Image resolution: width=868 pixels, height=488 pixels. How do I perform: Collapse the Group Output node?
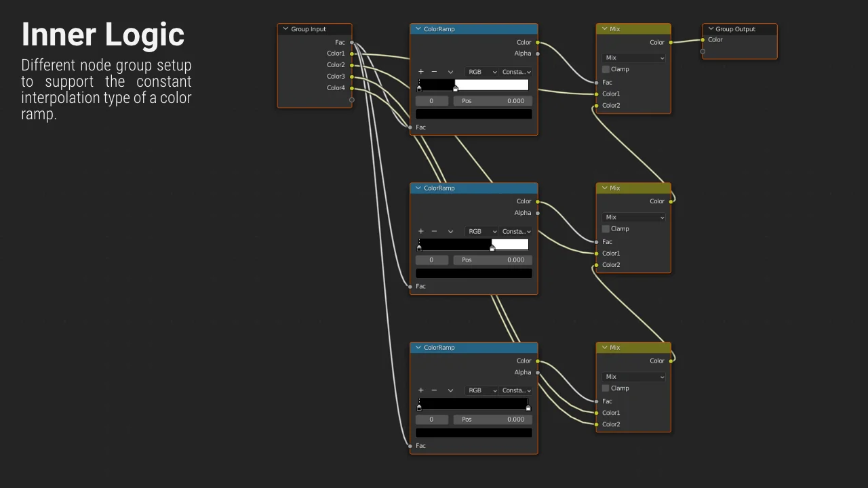[710, 28]
